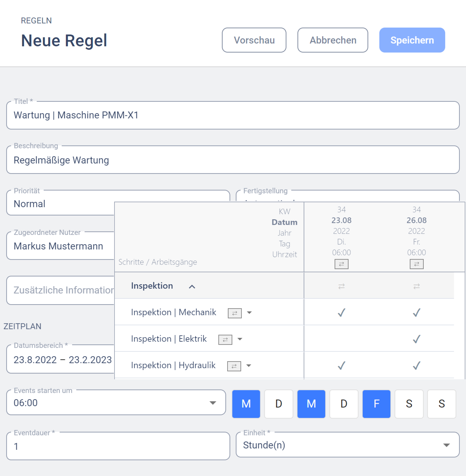Image resolution: width=466 pixels, height=476 pixels.
Task: Click swap icon beside Inspektion | Hydraulik
Action: pos(234,366)
